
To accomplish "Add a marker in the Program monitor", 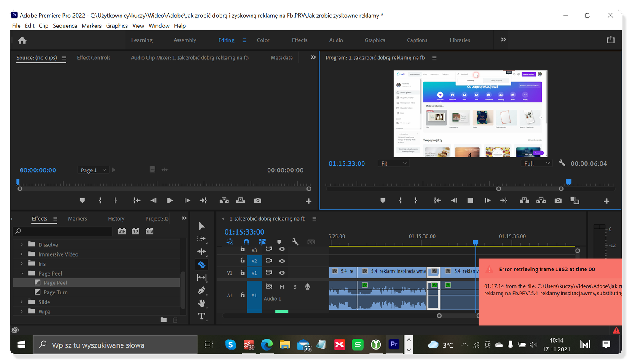I will (383, 201).
